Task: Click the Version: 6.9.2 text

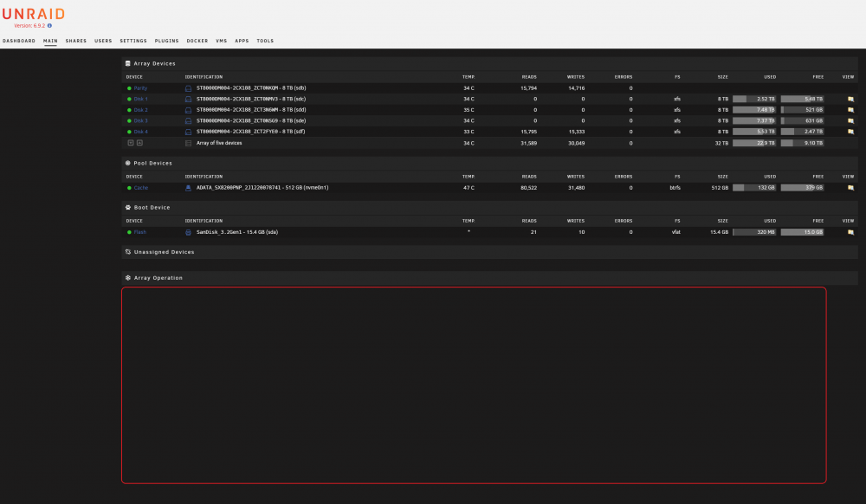Action: (x=29, y=25)
